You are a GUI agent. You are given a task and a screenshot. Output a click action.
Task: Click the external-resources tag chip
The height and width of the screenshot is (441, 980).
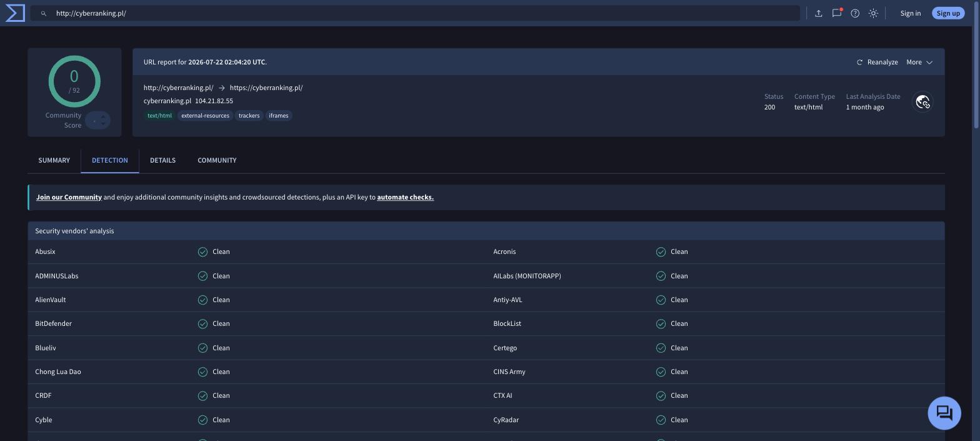pyautogui.click(x=205, y=116)
